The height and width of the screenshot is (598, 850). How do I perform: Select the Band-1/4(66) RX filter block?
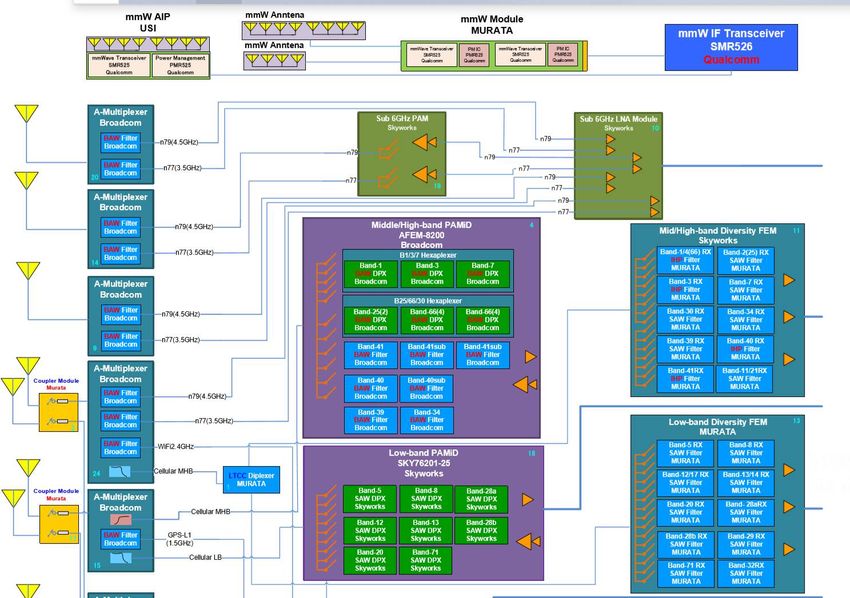[686, 260]
